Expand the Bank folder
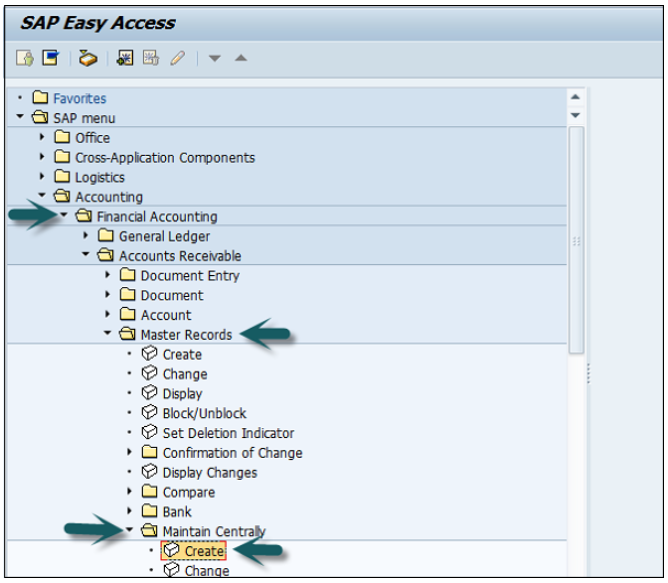The height and width of the screenshot is (583, 668). [x=130, y=511]
